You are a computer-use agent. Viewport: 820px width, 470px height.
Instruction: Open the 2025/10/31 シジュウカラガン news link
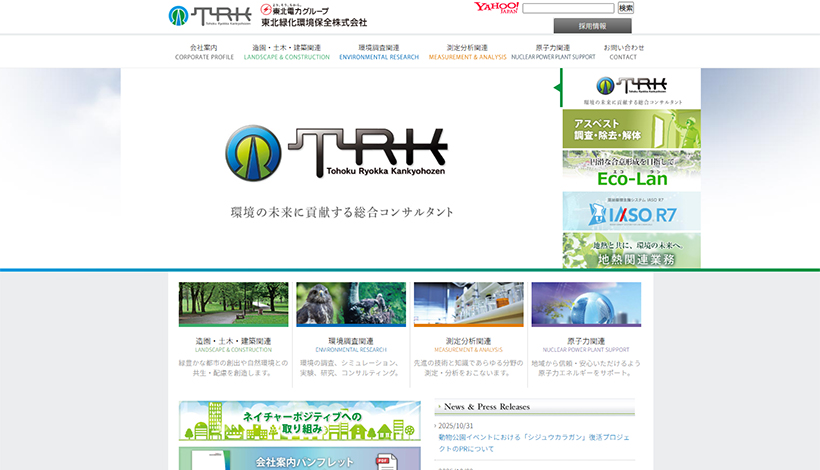[534, 443]
